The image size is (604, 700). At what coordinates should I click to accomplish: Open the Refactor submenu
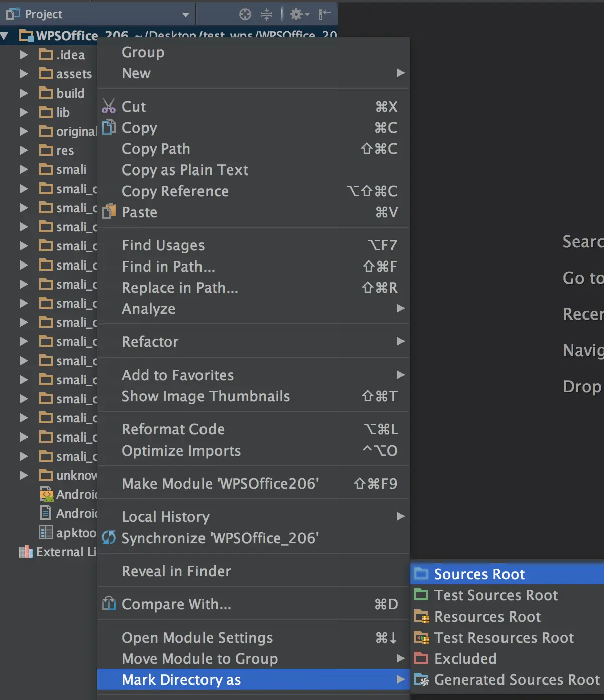pyautogui.click(x=253, y=342)
